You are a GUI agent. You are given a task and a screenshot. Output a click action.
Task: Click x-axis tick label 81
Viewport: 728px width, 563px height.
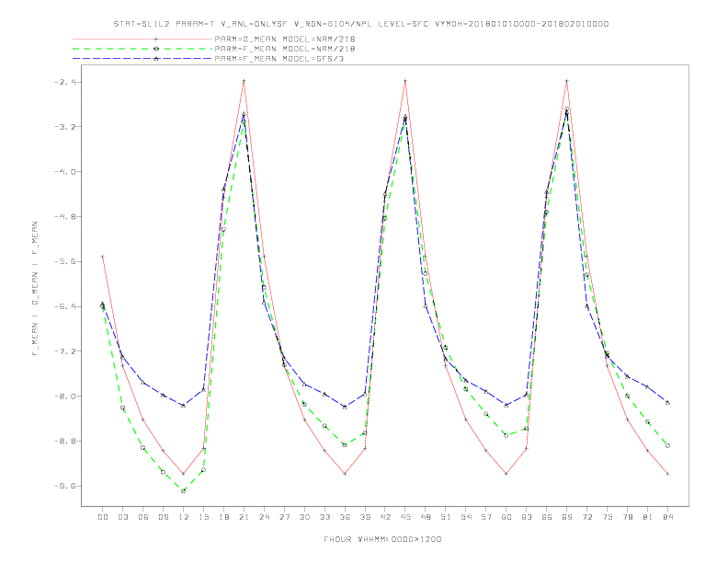click(x=648, y=517)
